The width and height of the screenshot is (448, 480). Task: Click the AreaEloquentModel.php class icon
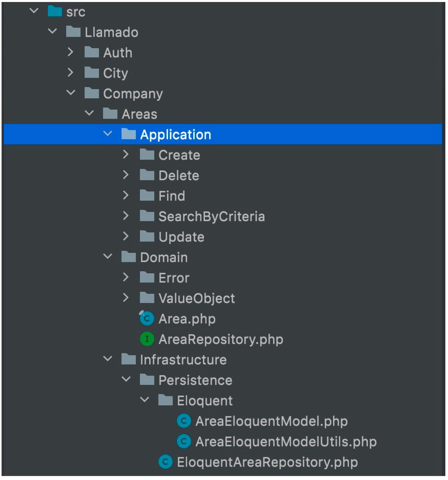coord(184,421)
